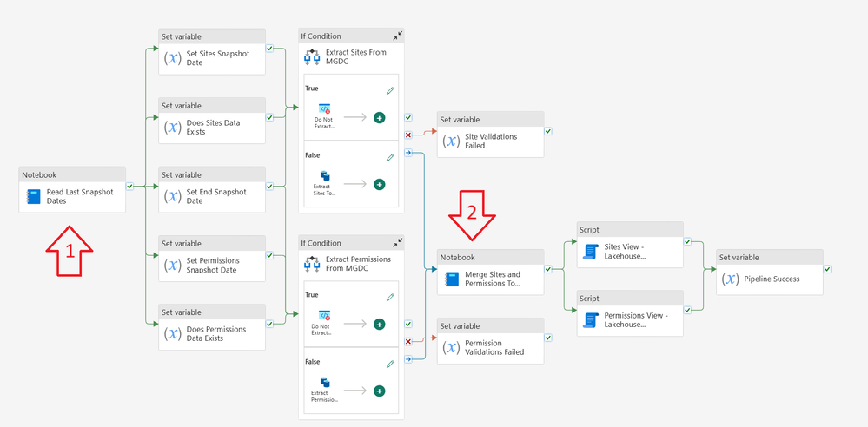Select Site Validations Failed activity name
This screenshot has height=427, width=868.
tap(491, 141)
